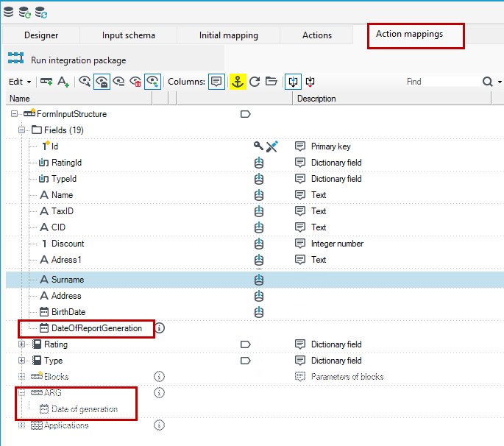Expand the Type dictionary node
504x446 pixels.
21,360
